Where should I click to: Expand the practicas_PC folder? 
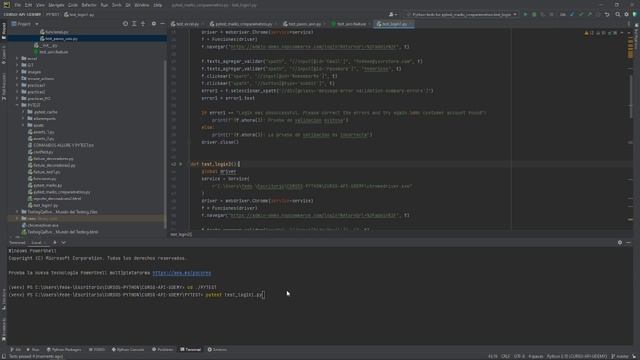point(17,98)
